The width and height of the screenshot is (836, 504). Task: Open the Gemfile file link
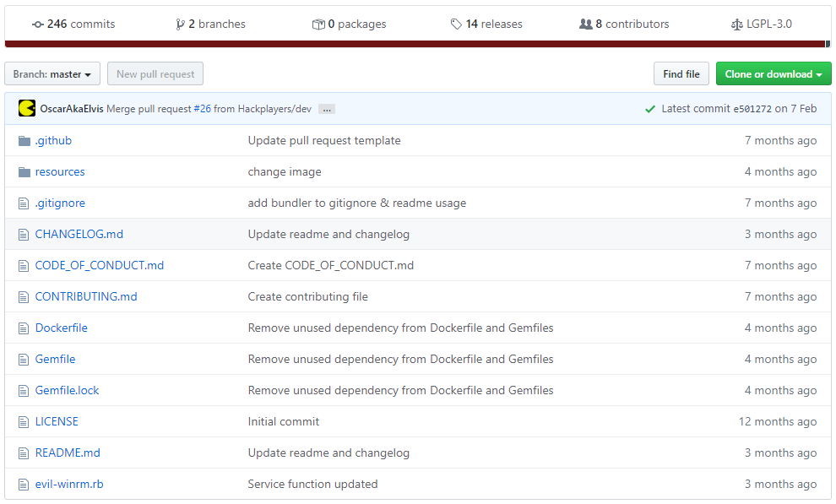click(55, 360)
